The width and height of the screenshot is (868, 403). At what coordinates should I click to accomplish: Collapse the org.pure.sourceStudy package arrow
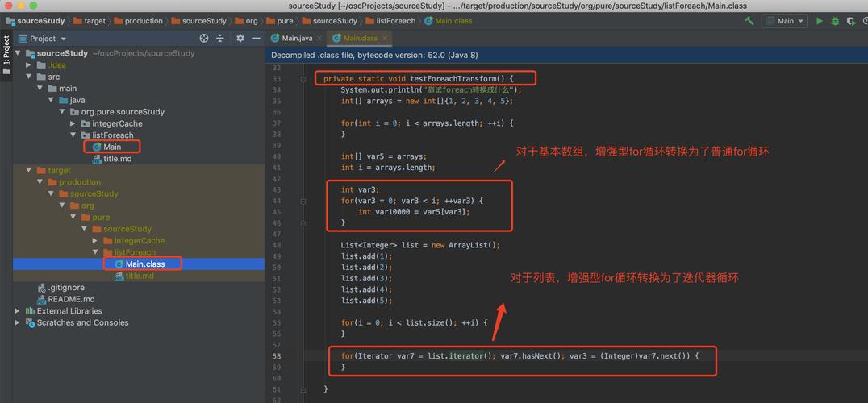[x=62, y=112]
